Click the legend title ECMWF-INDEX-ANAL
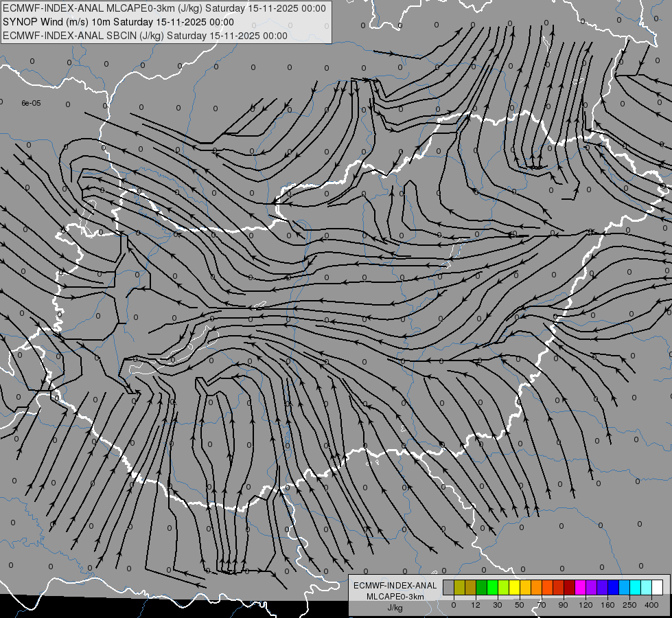672x618 pixels. (395, 586)
